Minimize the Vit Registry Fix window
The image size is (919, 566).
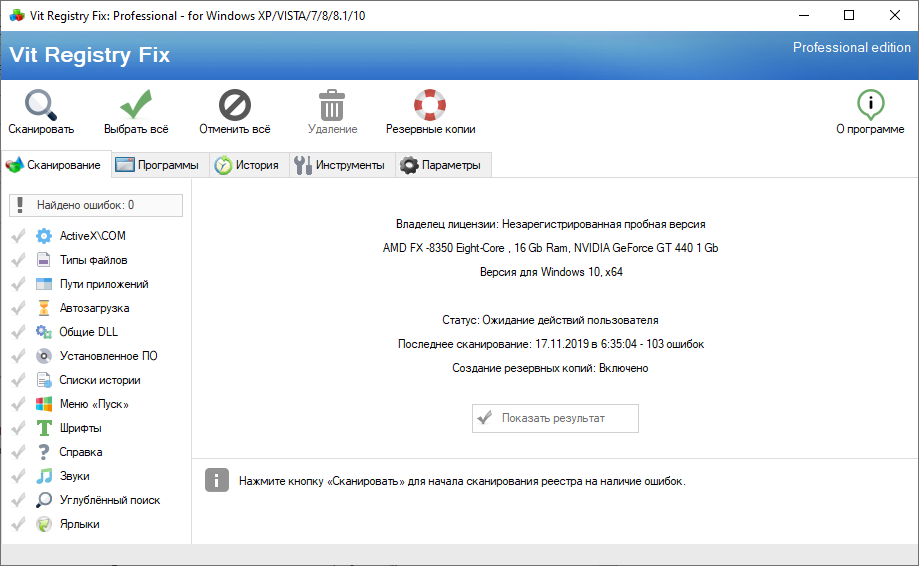pos(804,15)
